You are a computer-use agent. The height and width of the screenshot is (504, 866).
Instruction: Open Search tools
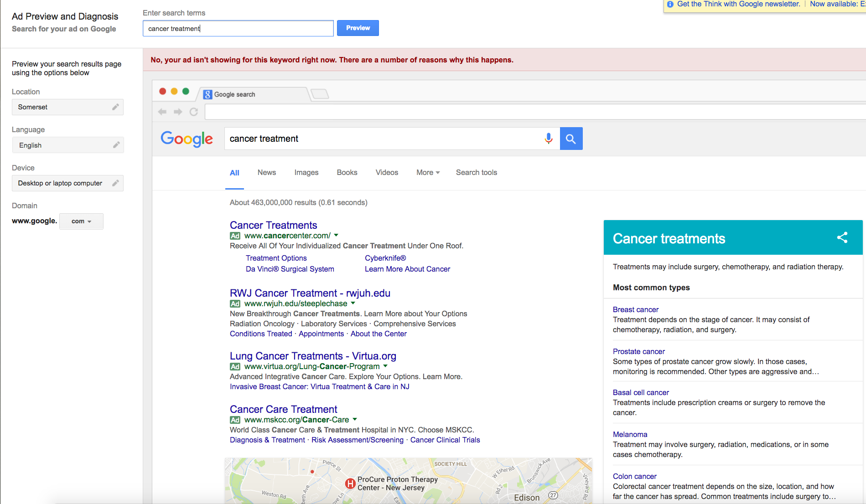(477, 173)
